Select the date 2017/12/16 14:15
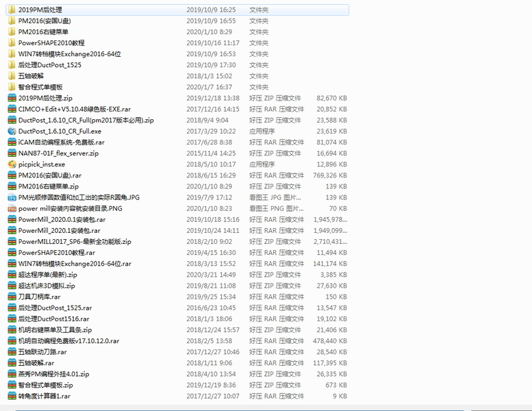This screenshot has width=532, height=411. coord(213,109)
